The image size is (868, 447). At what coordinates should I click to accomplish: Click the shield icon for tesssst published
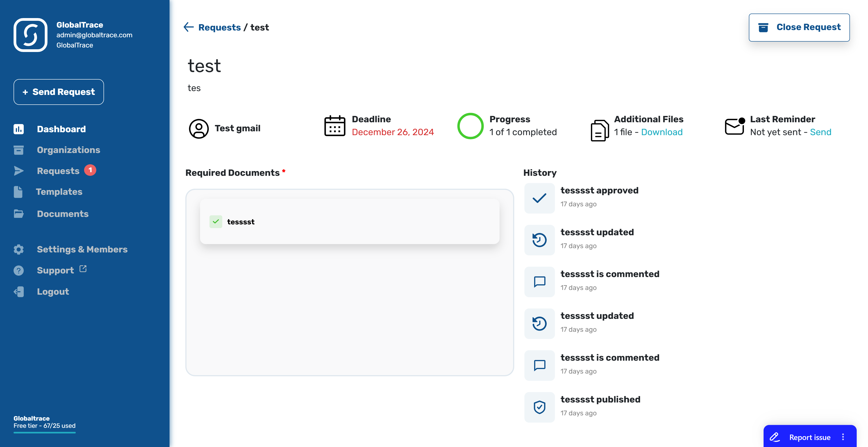pyautogui.click(x=540, y=407)
